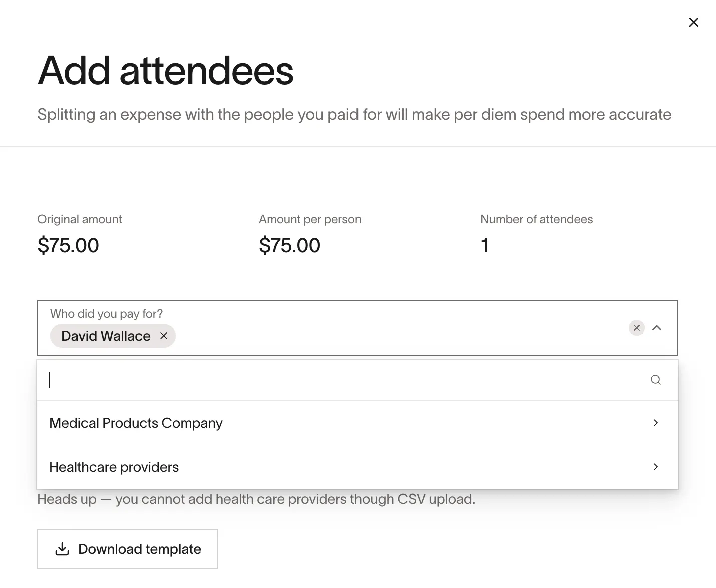
Task: Expand Medical Products Company arrow
Action: point(655,423)
